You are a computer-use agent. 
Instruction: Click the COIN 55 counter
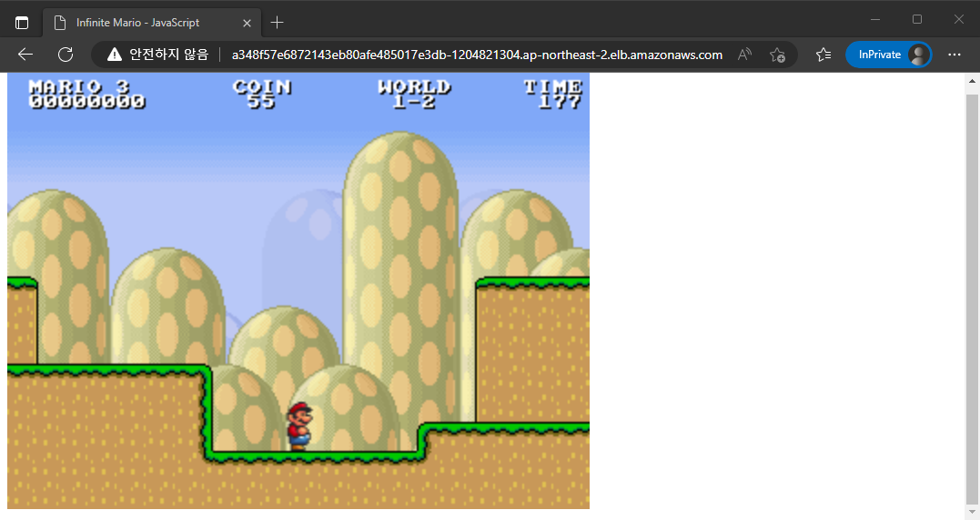point(262,95)
